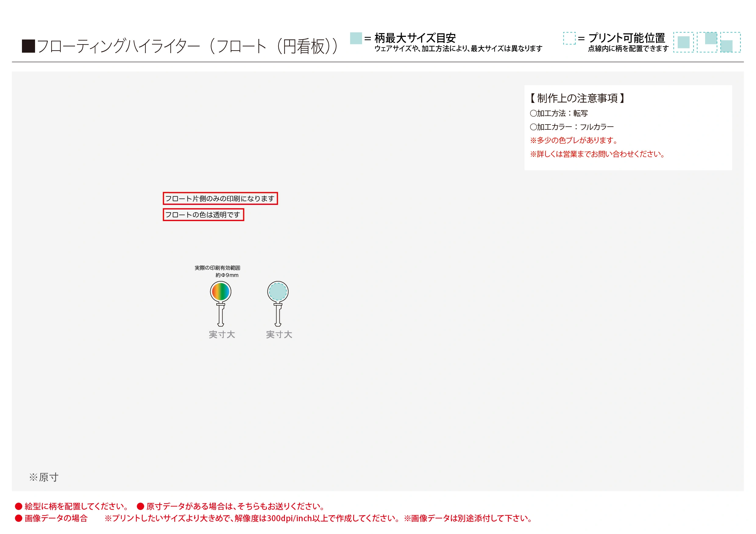Select the title フローティングハイライター（フロート（円看板））
This screenshot has height=534, width=756.
pyautogui.click(x=187, y=46)
